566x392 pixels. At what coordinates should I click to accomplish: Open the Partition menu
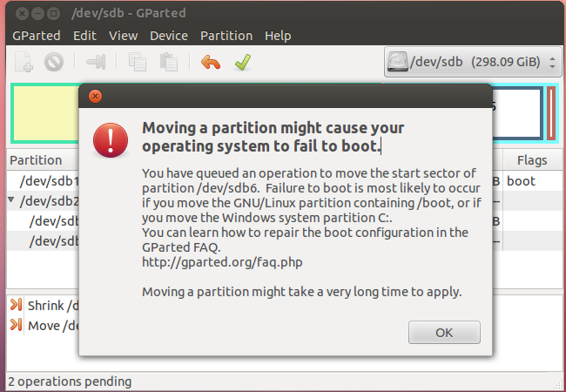coord(226,36)
